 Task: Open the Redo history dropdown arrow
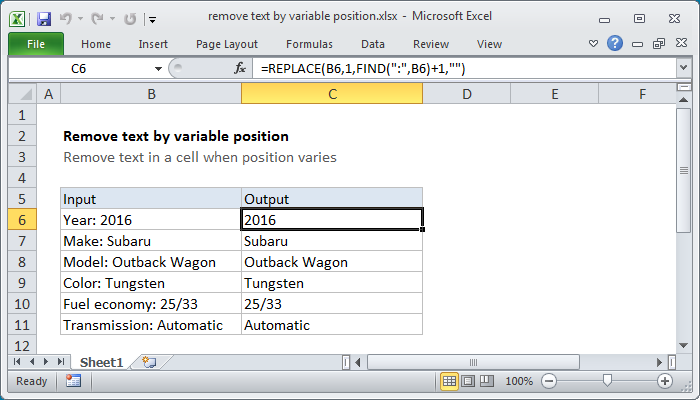click(x=112, y=19)
